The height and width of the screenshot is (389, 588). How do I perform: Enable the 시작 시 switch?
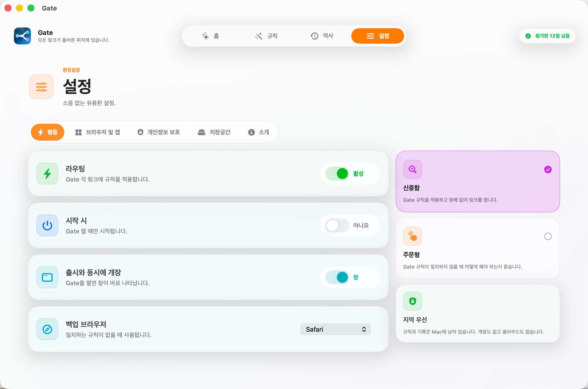[x=337, y=225]
